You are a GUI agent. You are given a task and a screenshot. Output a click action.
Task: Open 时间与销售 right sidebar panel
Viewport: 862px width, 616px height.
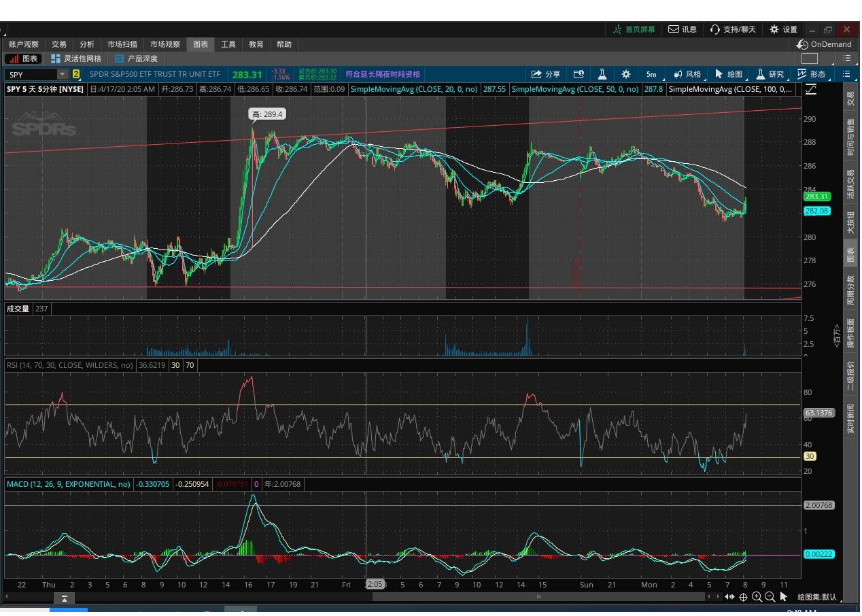[x=850, y=137]
